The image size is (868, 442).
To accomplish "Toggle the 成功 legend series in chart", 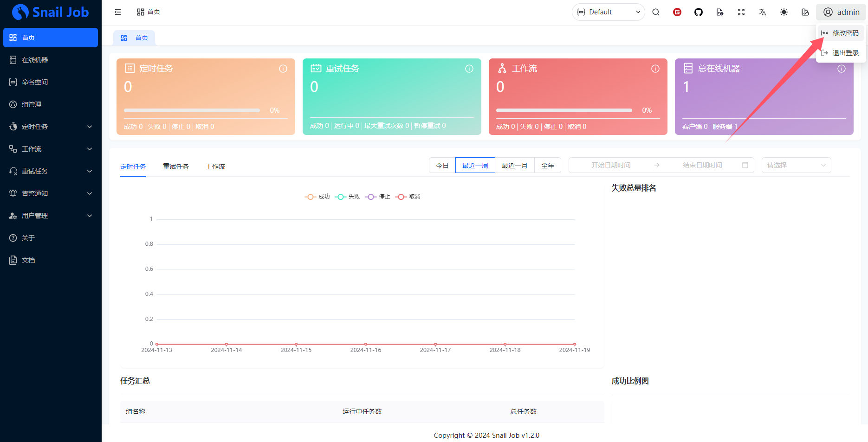I will pyautogui.click(x=317, y=197).
